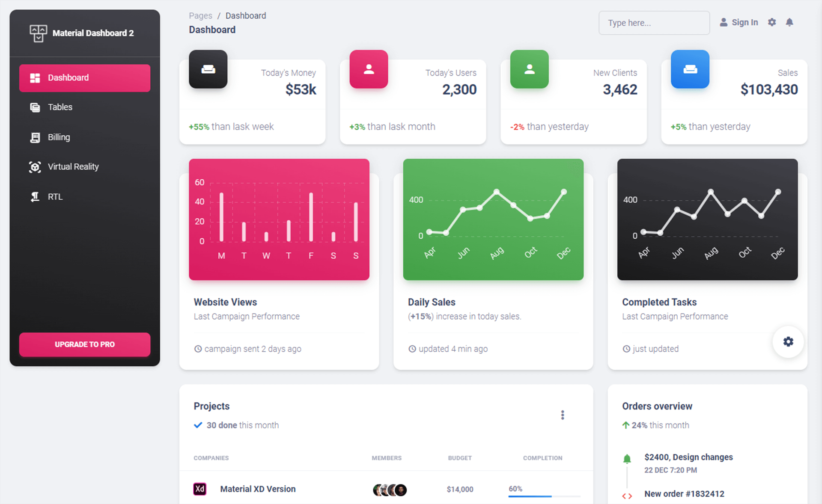The height and width of the screenshot is (504, 822).
Task: Open the settings gear icon top-right
Action: [772, 22]
